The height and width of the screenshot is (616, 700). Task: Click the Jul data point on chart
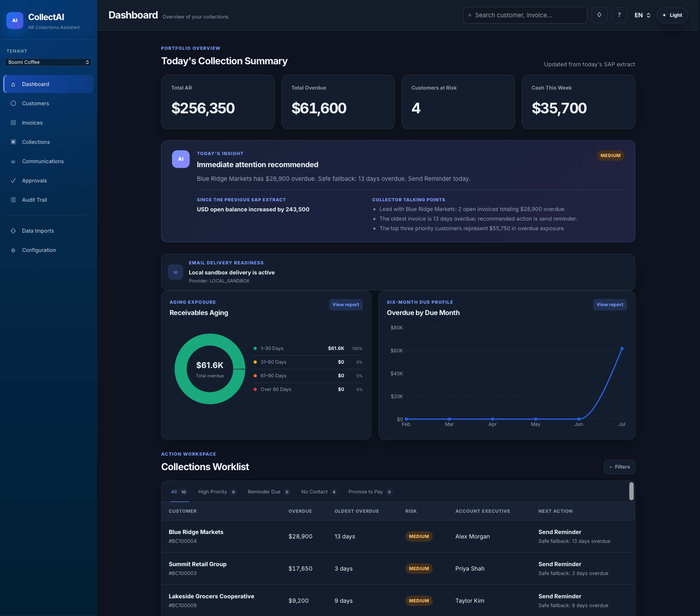[x=622, y=348]
